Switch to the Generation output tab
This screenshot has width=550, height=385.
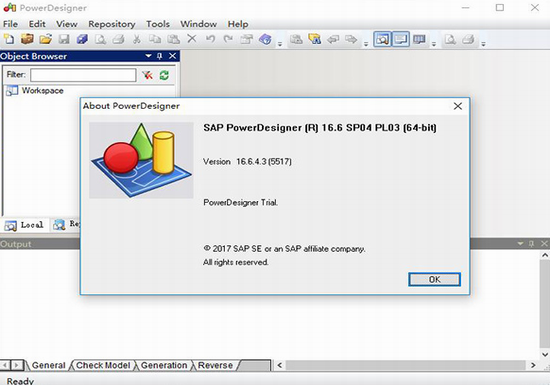tap(164, 365)
